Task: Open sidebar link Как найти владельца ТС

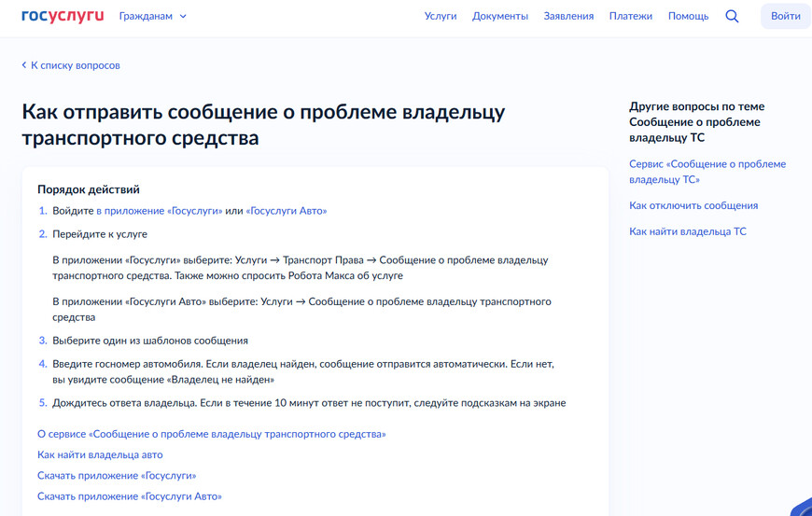Action: click(x=688, y=231)
